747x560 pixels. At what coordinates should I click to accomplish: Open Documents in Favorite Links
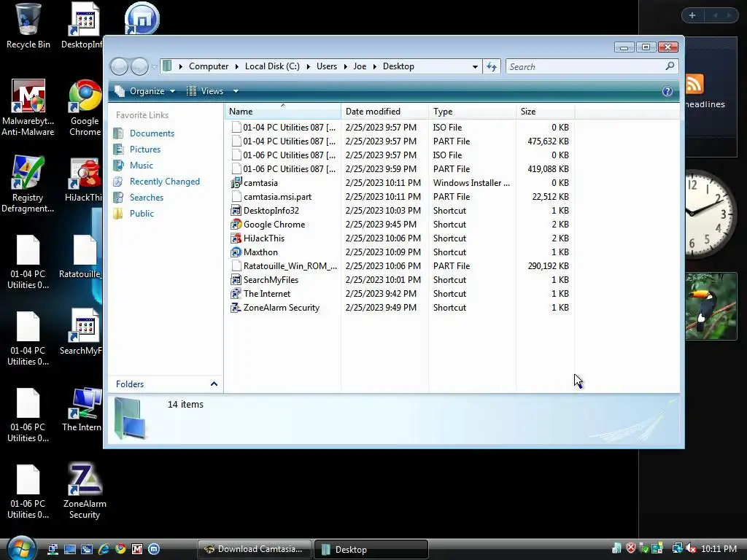click(152, 133)
